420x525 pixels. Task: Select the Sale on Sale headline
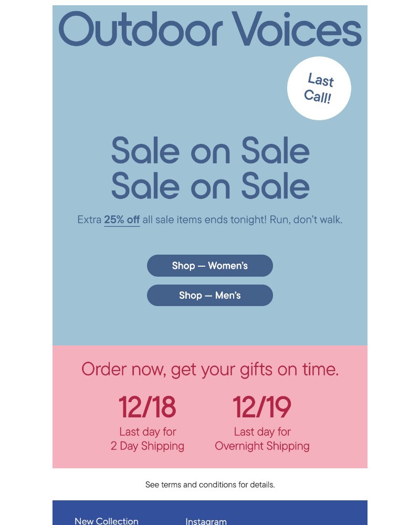(210, 151)
